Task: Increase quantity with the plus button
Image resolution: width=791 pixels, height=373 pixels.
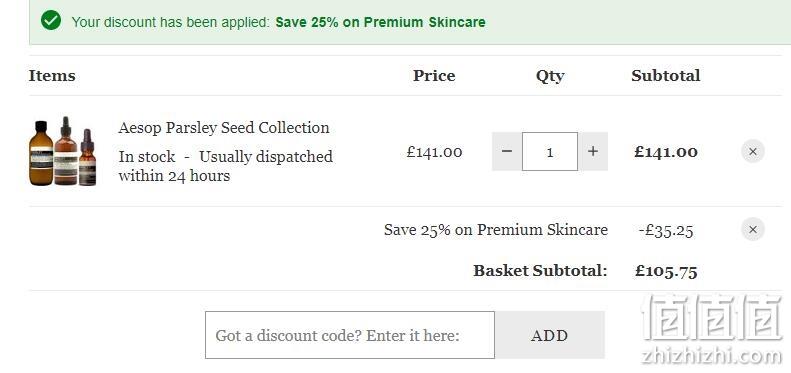Action: pyautogui.click(x=593, y=151)
